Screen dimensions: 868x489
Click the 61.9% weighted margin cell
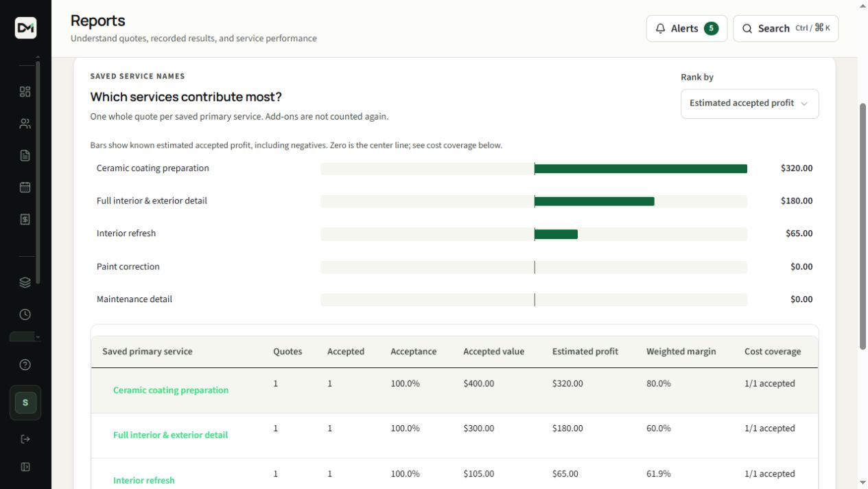click(x=658, y=473)
